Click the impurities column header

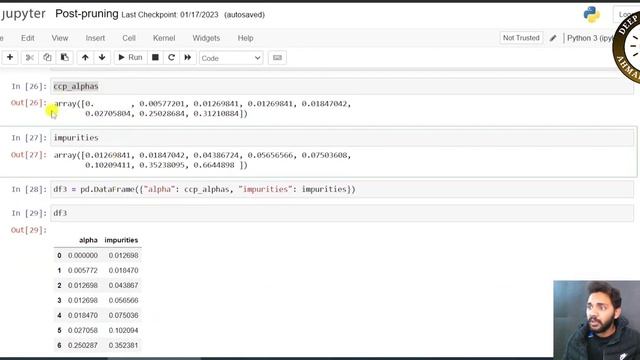click(x=121, y=240)
